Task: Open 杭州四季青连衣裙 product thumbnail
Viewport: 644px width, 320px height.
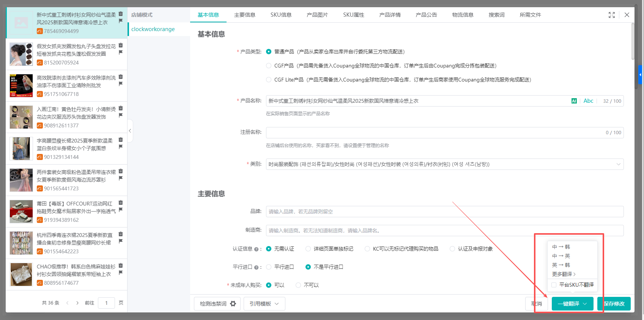Action: coord(21,243)
